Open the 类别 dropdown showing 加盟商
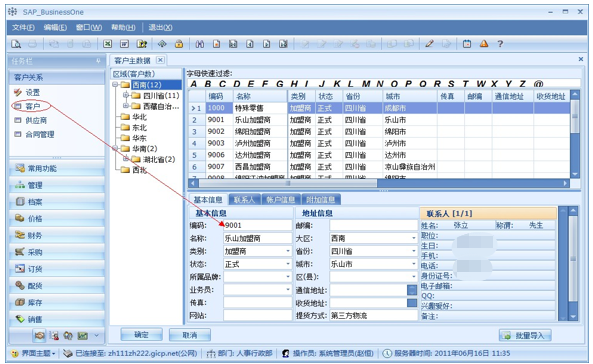Image resolution: width=593 pixels, height=364 pixels. tap(288, 251)
